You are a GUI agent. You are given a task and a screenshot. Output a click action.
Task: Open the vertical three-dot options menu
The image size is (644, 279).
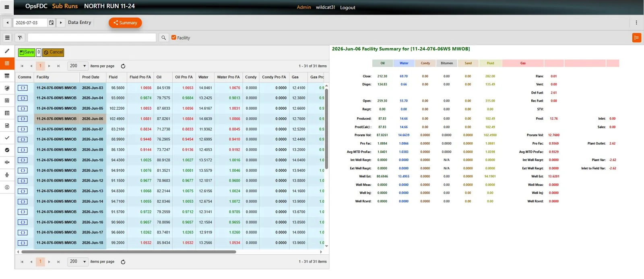coord(636,23)
